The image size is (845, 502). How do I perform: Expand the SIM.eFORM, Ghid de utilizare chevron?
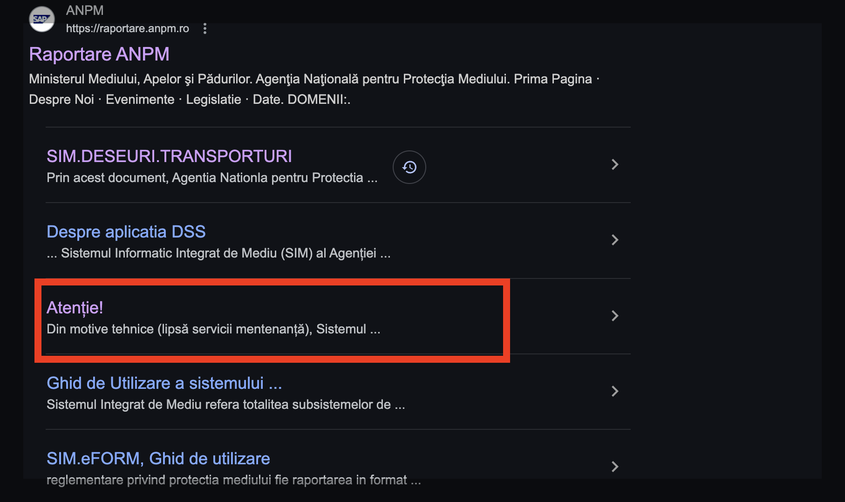[x=615, y=466]
